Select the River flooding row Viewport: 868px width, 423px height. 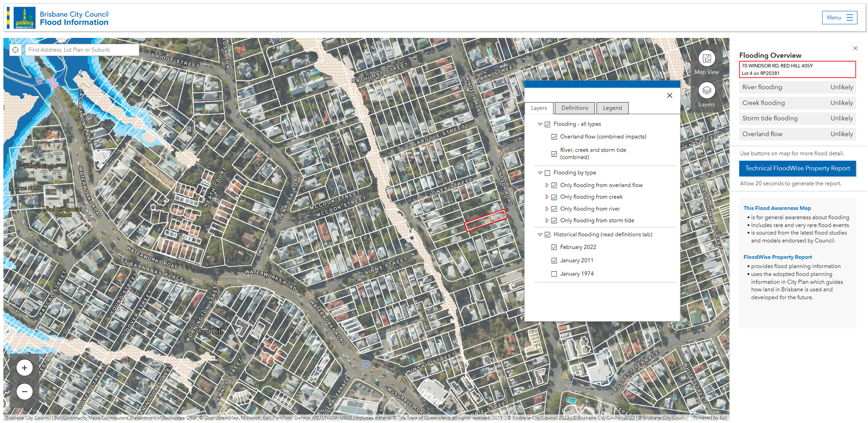point(797,87)
